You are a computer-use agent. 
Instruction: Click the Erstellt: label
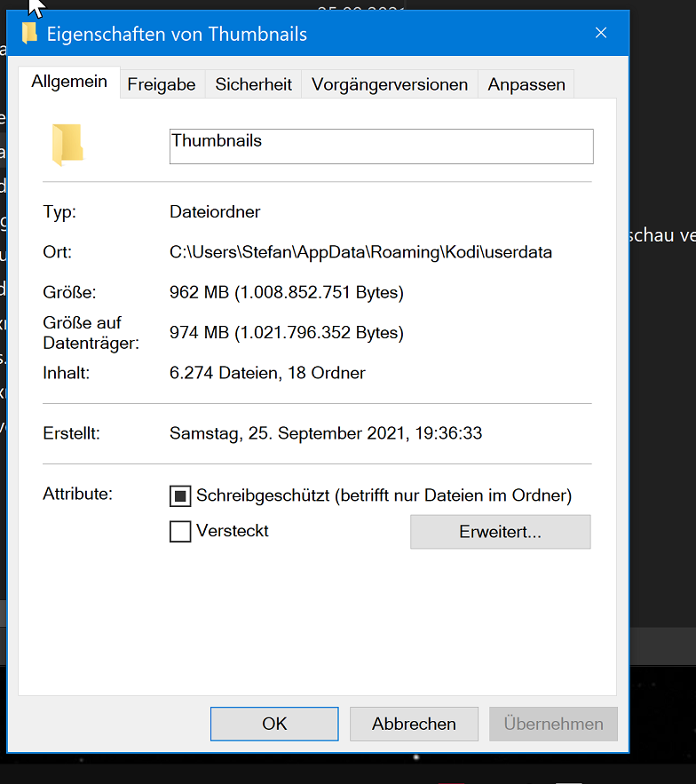[x=72, y=433]
